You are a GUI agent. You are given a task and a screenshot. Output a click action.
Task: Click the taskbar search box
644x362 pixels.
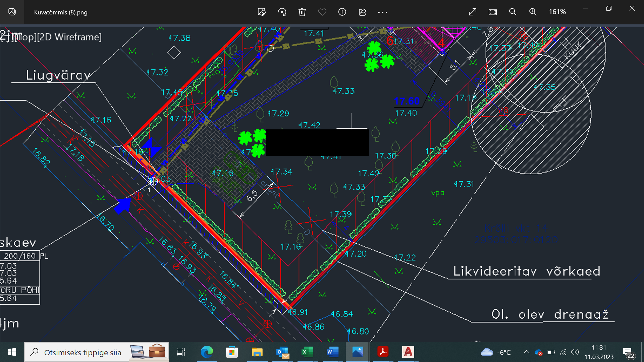[x=82, y=352]
